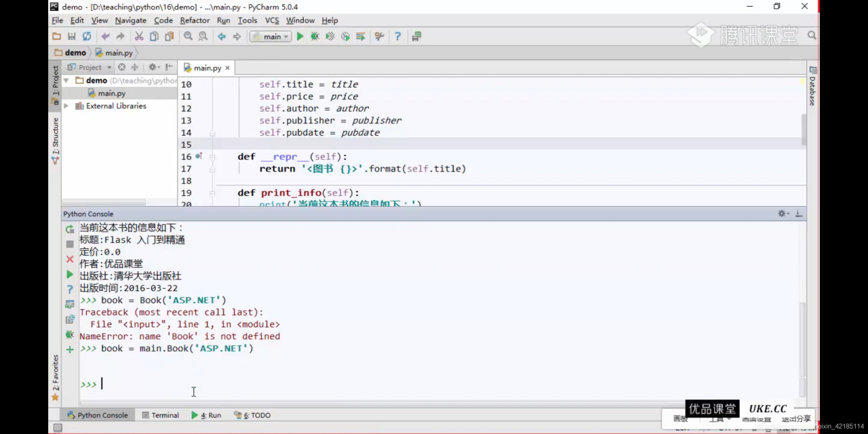Select the Terminal tool window tab
This screenshot has height=434, width=868.
tap(160, 415)
